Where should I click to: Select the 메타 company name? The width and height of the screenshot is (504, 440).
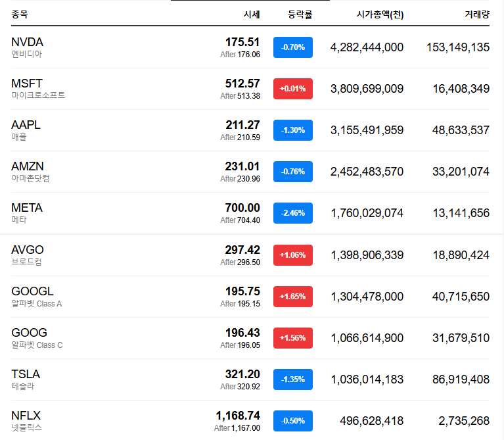click(x=19, y=220)
